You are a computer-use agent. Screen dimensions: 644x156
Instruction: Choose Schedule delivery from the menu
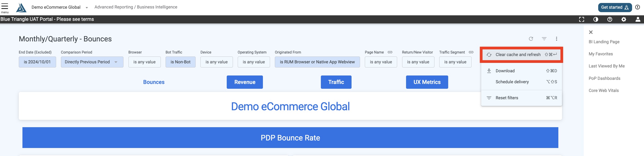[x=521, y=82]
